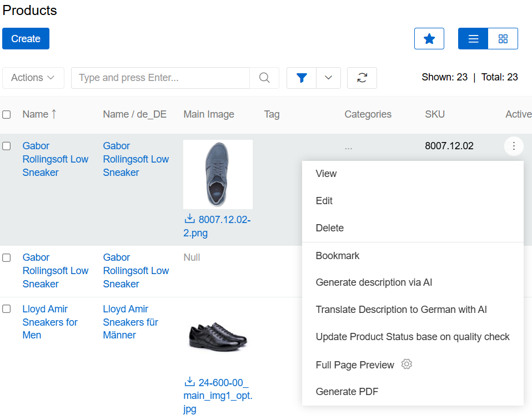Select the Lloyd Amir Sneakers row checkbox
The height and width of the screenshot is (420, 532).
pos(7,309)
